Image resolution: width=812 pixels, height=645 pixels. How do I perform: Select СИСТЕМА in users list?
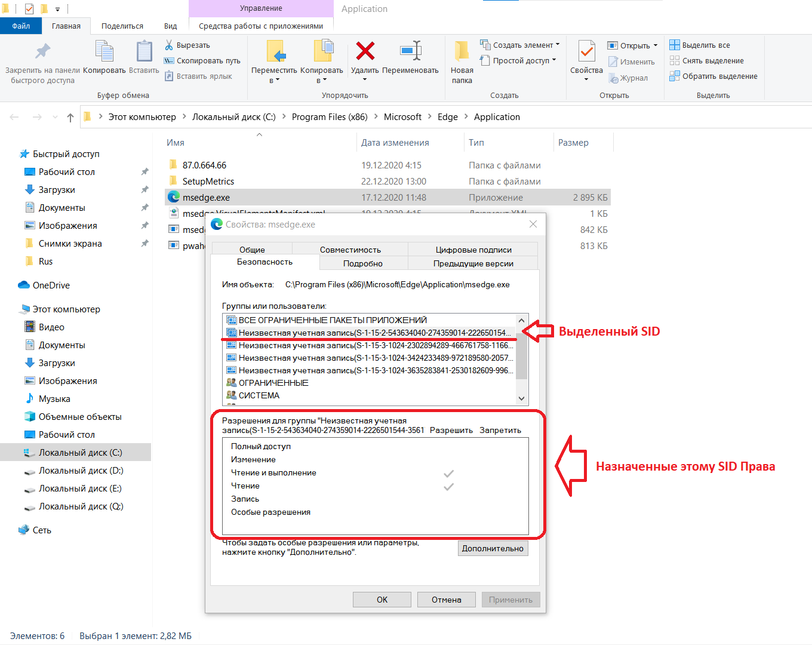369,395
